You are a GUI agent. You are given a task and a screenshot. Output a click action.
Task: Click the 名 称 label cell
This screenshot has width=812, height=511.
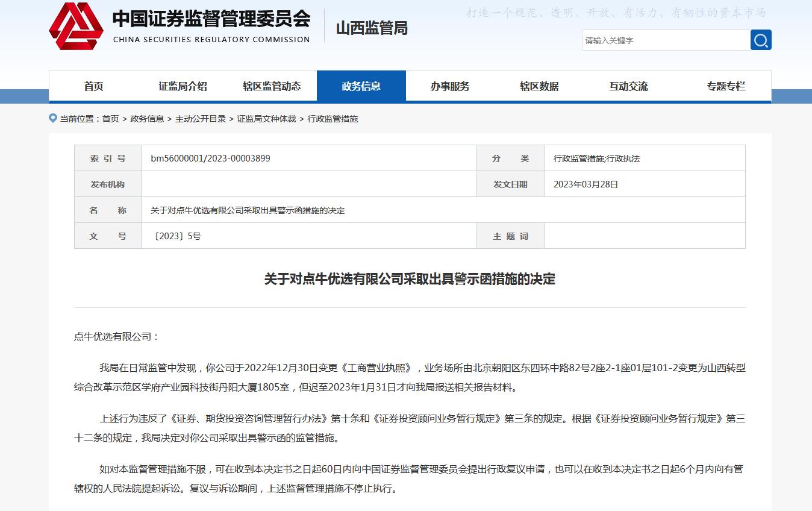click(x=108, y=210)
